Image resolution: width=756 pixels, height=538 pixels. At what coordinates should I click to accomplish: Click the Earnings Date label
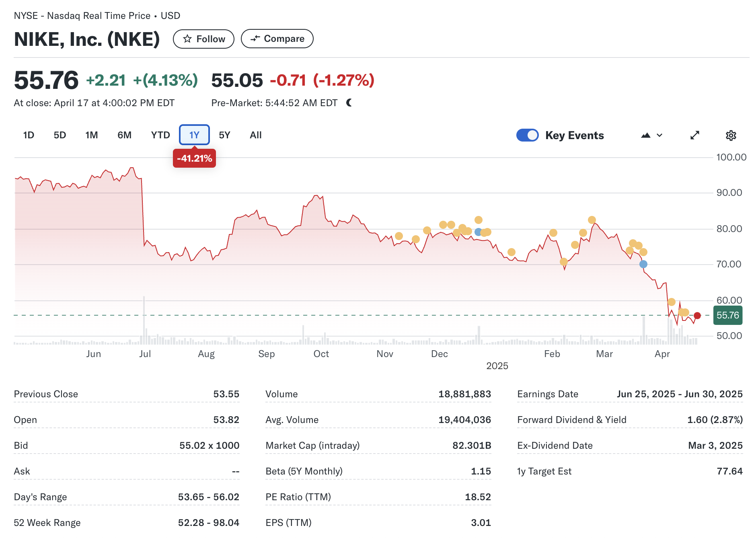click(x=548, y=394)
